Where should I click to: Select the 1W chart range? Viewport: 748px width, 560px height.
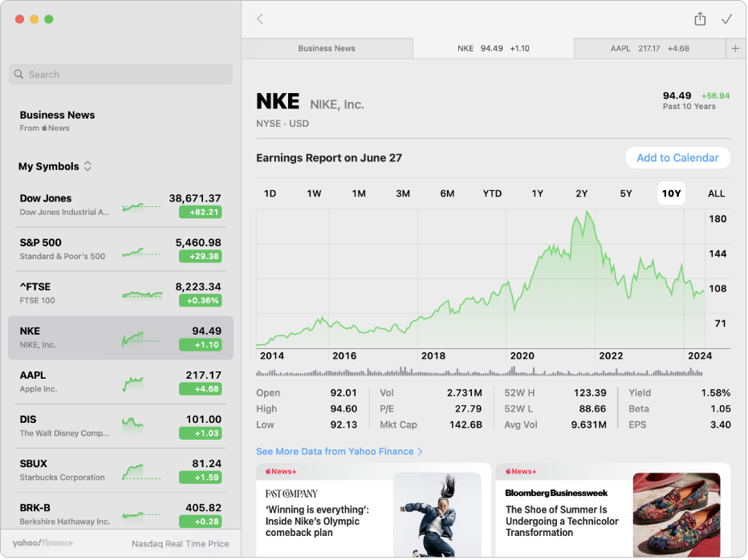tap(314, 193)
